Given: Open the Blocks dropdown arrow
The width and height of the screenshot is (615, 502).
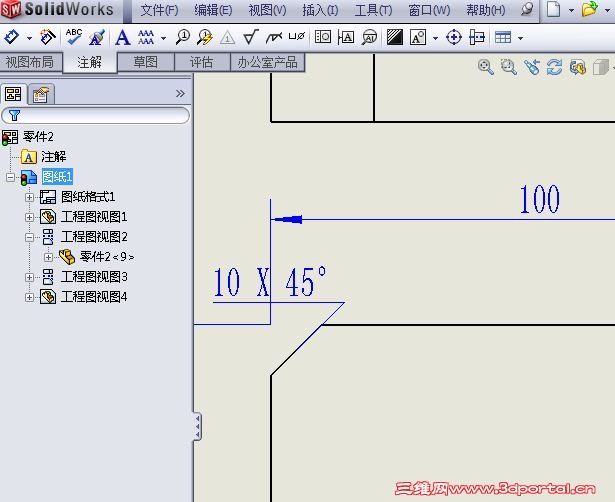Looking at the screenshot, I should [435, 38].
